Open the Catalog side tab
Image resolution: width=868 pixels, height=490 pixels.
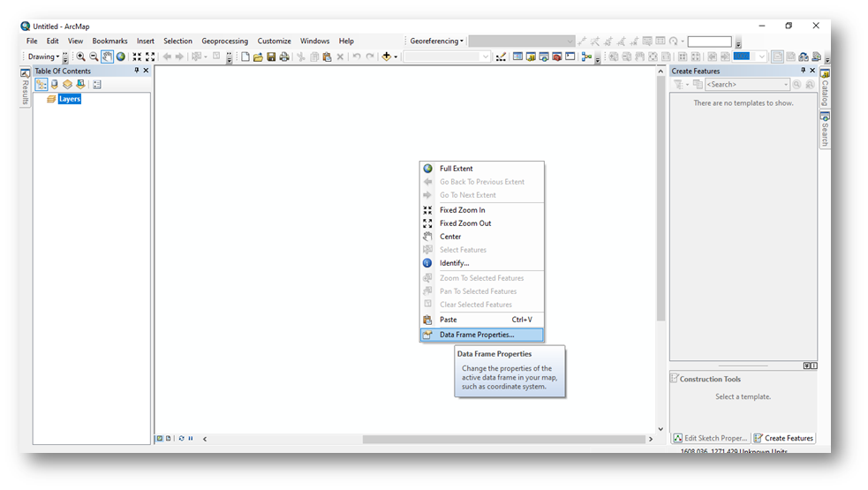(x=825, y=87)
